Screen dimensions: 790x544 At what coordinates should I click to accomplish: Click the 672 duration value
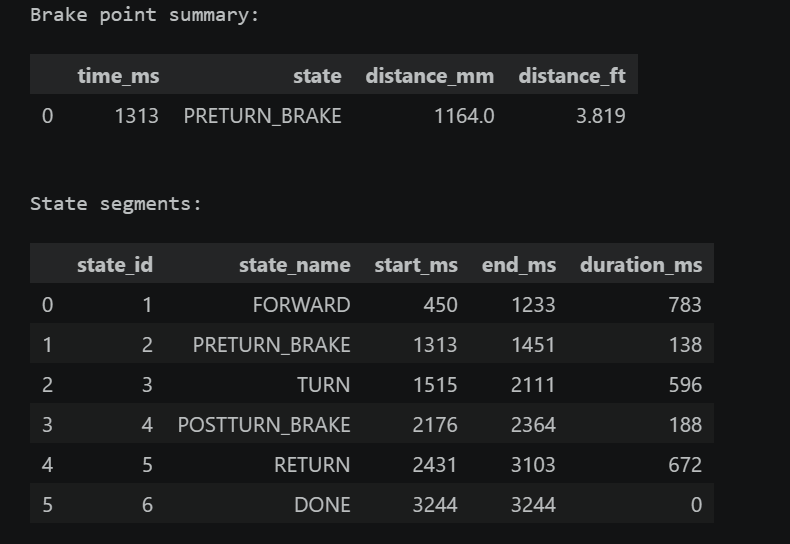(685, 464)
